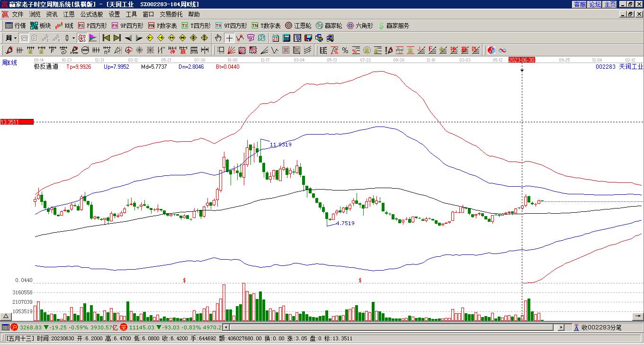Open the 行情 market quotes view
This screenshot has width=644, height=345.
point(16,26)
